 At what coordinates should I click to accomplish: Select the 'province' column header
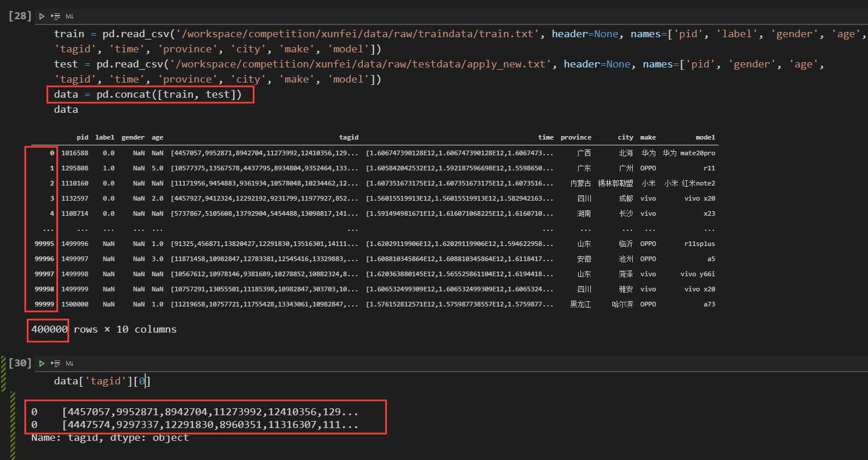coord(576,138)
